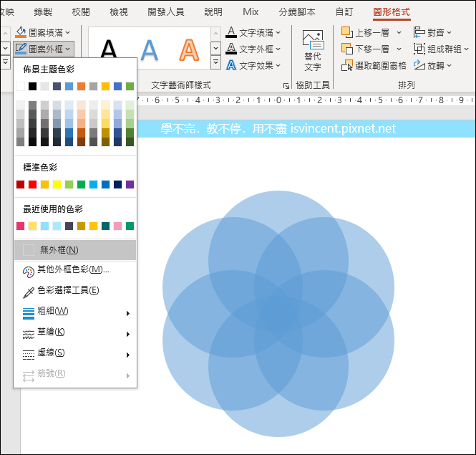
Task: Choose 無外框(N) no outline option
Action: pyautogui.click(x=75, y=250)
